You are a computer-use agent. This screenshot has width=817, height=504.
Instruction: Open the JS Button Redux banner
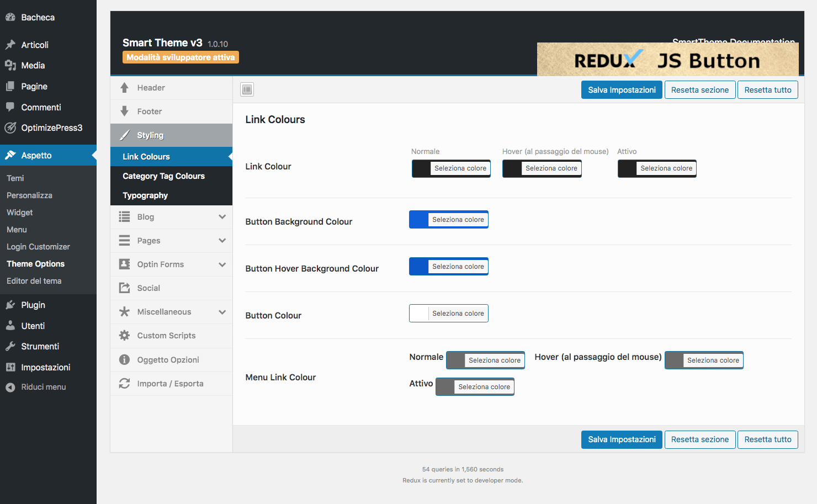[668, 59]
